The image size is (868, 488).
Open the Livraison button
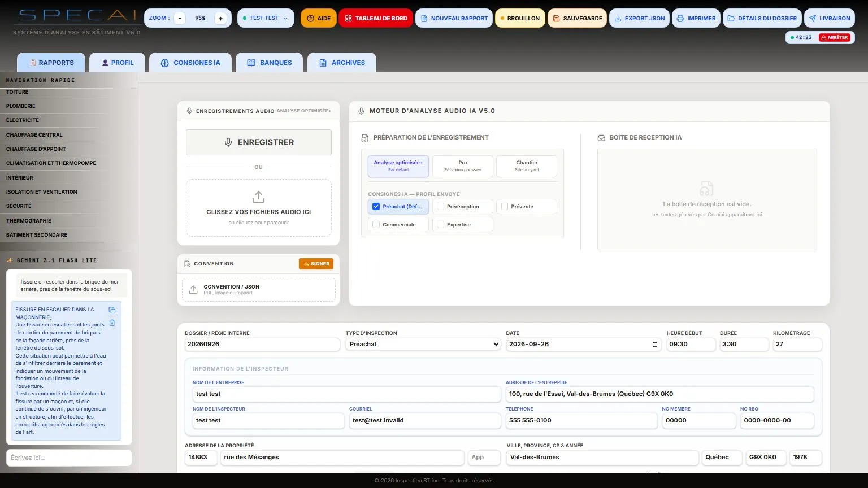[x=829, y=18]
